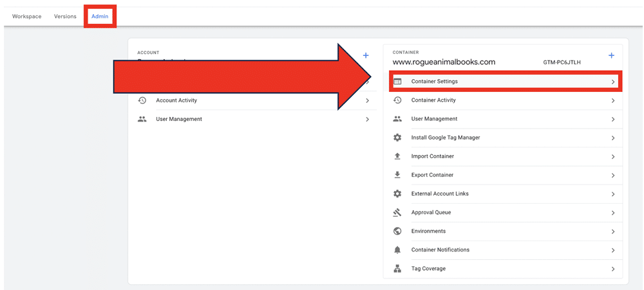Viewport: 644px width, 290px height.
Task: Create a new container with plus icon
Action: click(x=611, y=55)
